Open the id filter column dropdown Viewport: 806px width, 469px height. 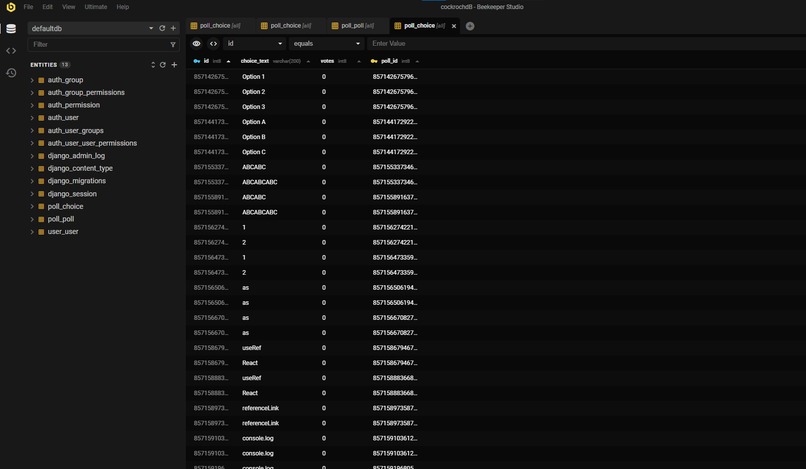tap(254, 44)
